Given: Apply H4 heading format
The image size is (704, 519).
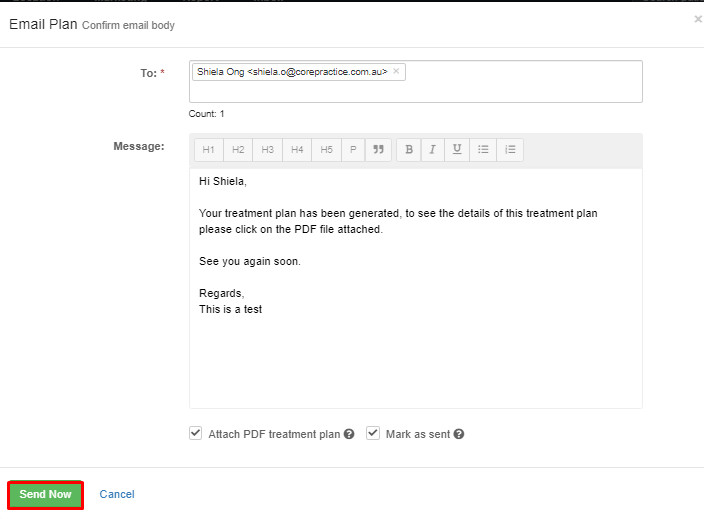Looking at the screenshot, I should point(297,150).
